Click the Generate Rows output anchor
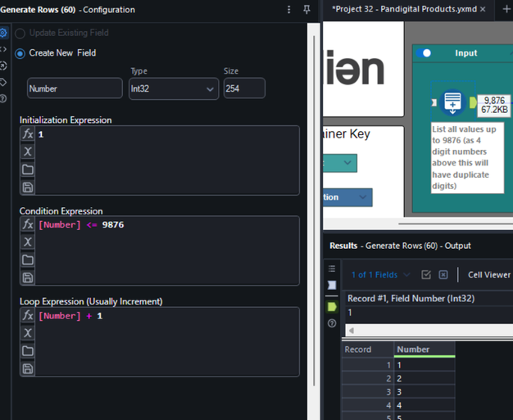Viewport: 513px width, 420px height. point(473,102)
